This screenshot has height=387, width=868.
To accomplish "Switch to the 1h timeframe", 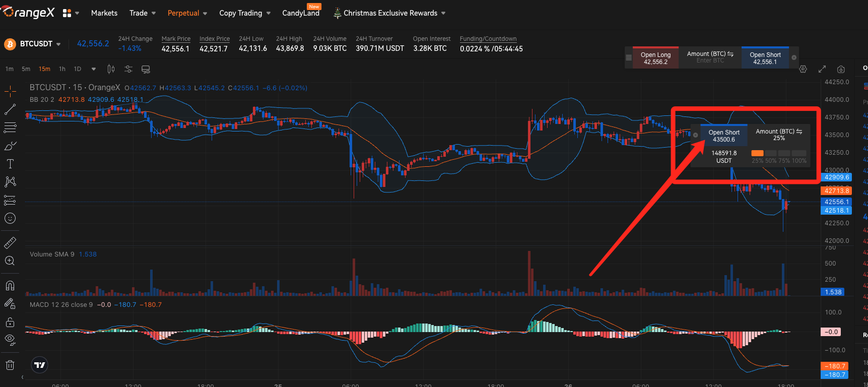I will click(x=62, y=69).
